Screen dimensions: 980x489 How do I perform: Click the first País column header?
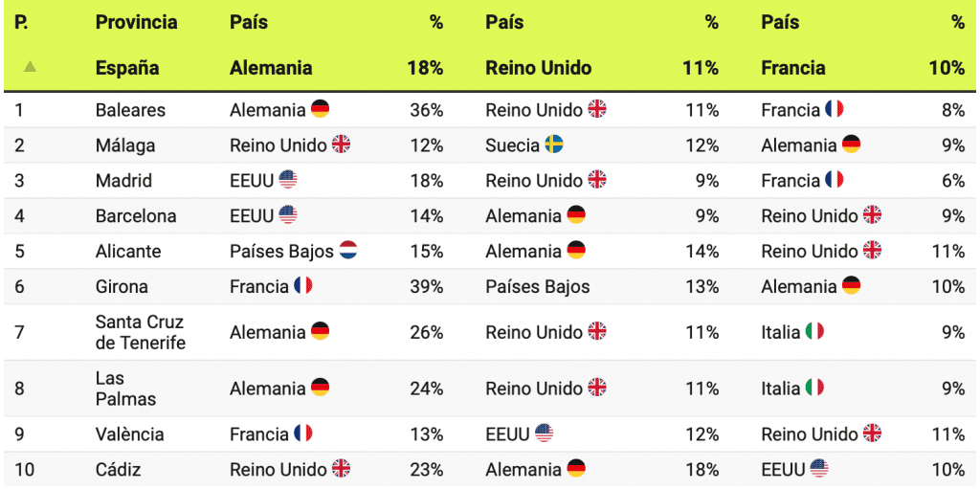coord(249,23)
